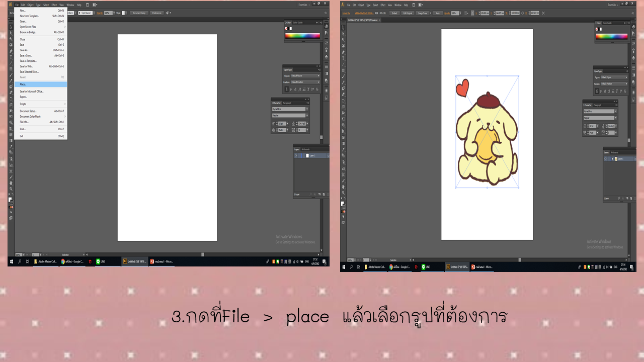
Task: Click Edit Original button in right window
Action: click(408, 13)
